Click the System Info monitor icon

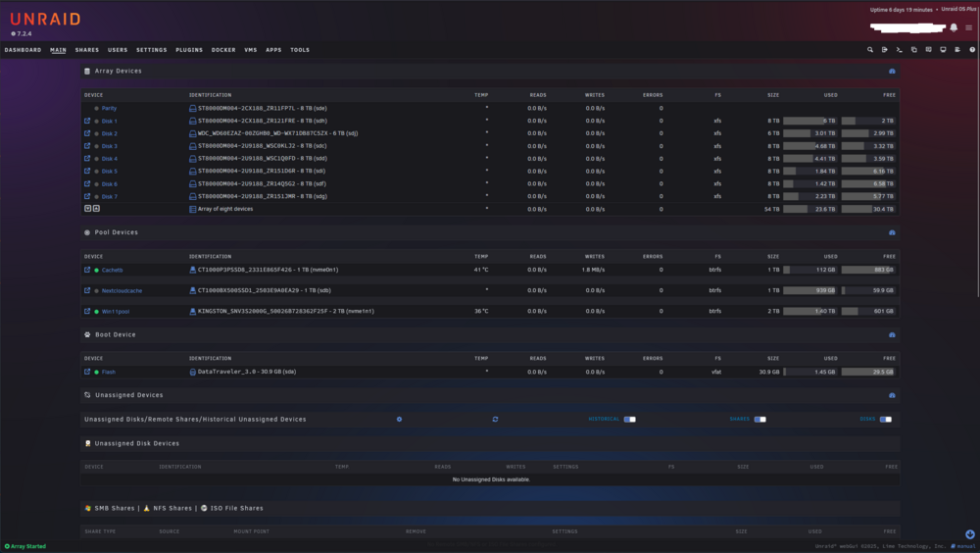pyautogui.click(x=943, y=49)
